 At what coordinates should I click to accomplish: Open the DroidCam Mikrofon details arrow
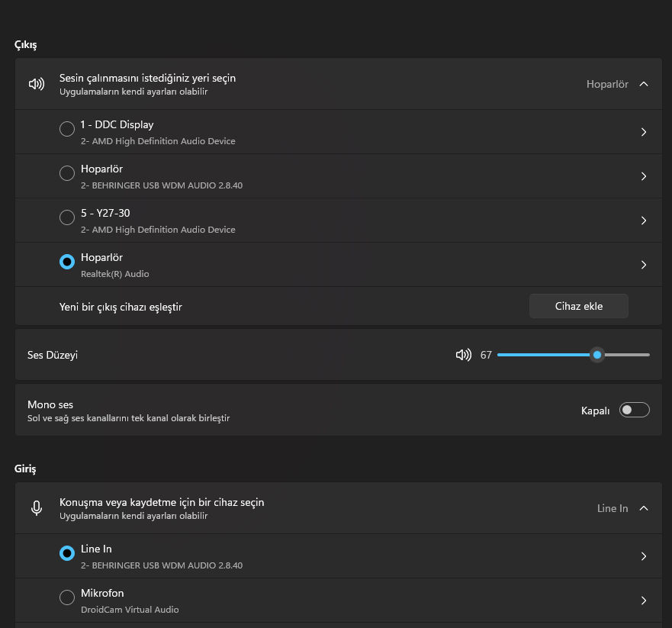(643, 601)
